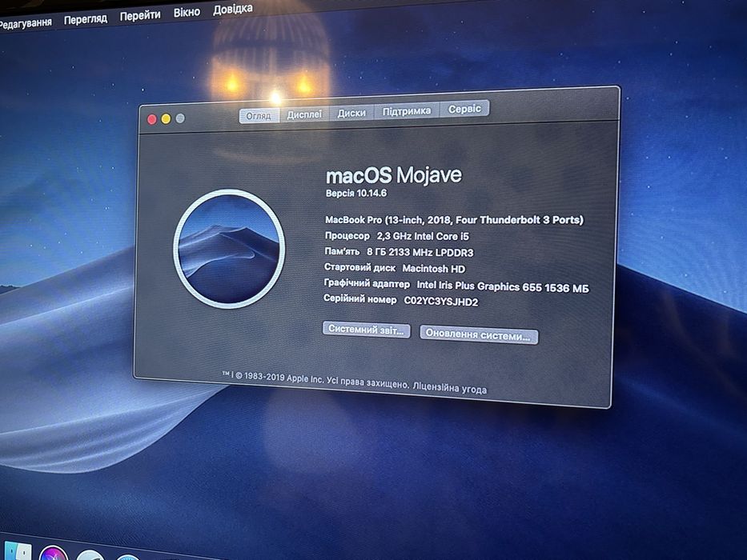The image size is (747, 560).
Task: Click the macOS Mojave round logo image
Action: pos(229,249)
